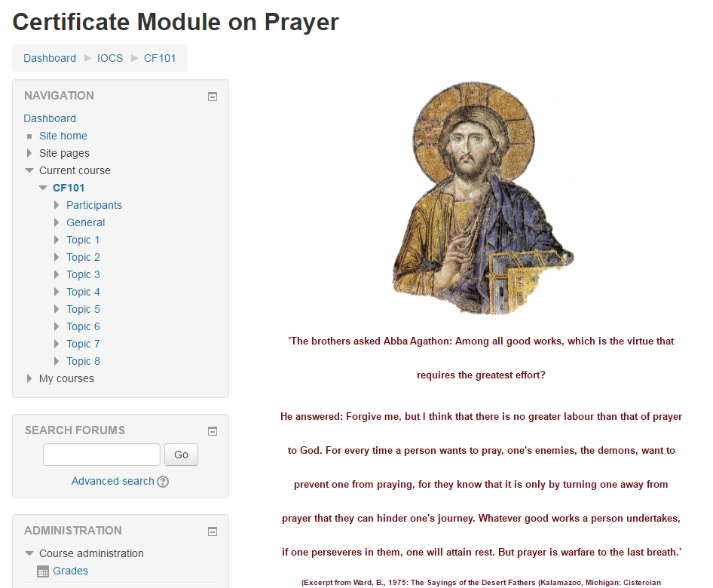Go to Site home
This screenshot has height=588, width=713.
[x=63, y=136]
